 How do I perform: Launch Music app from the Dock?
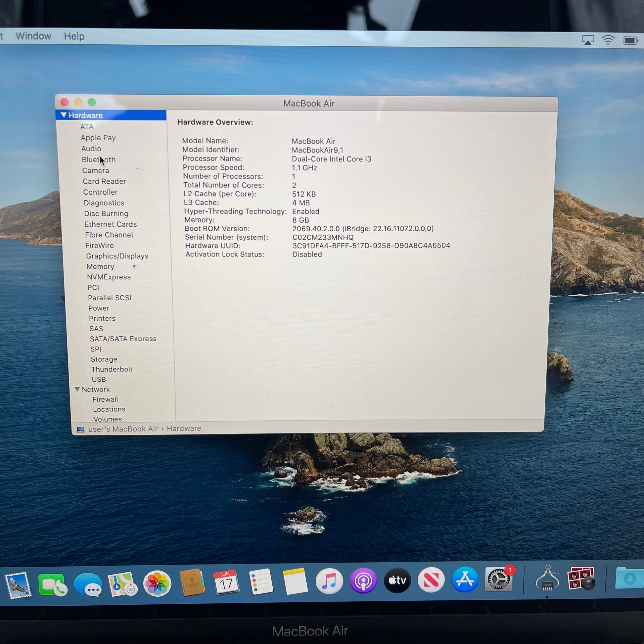point(329,582)
